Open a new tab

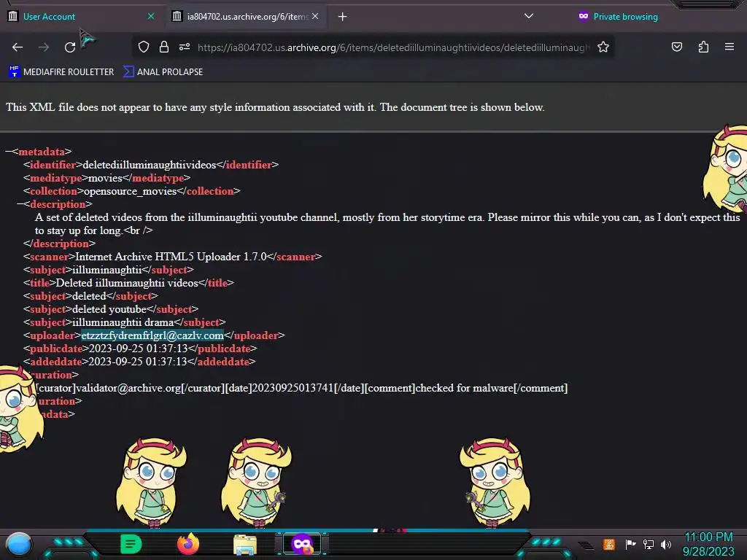pyautogui.click(x=343, y=17)
